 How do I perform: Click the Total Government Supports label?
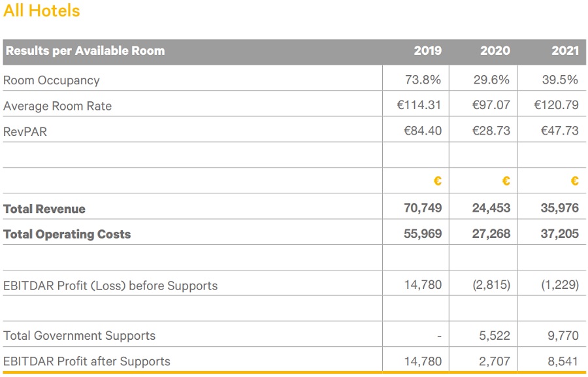(80, 336)
